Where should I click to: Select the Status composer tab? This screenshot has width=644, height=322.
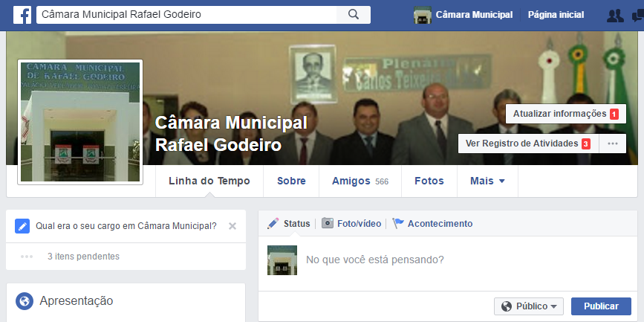(289, 223)
